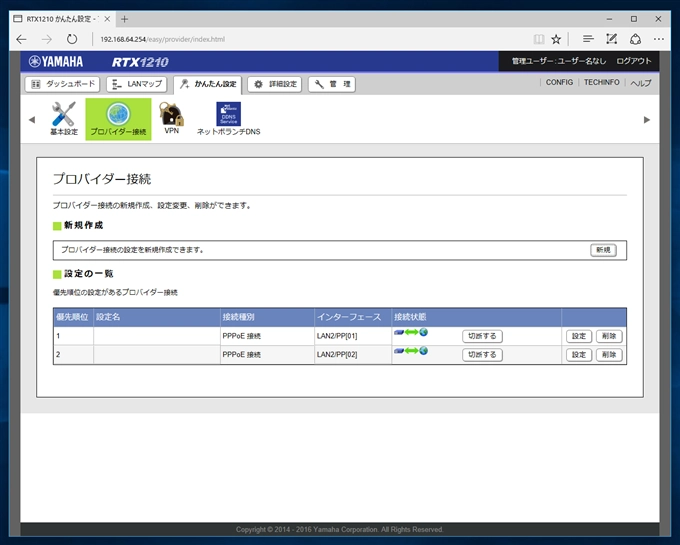Image resolution: width=680 pixels, height=545 pixels.
Task: Click the connection status icon for LAN2/PP[01]
Action: point(411,332)
